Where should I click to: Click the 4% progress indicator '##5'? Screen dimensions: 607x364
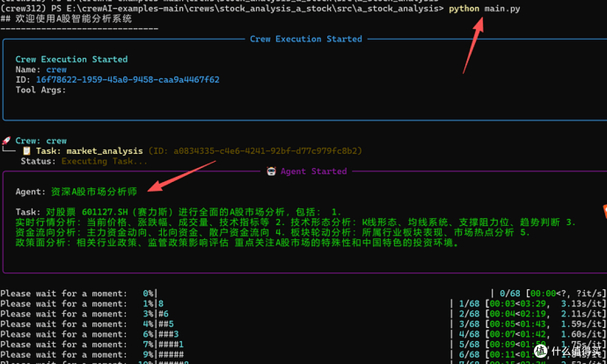(x=166, y=324)
